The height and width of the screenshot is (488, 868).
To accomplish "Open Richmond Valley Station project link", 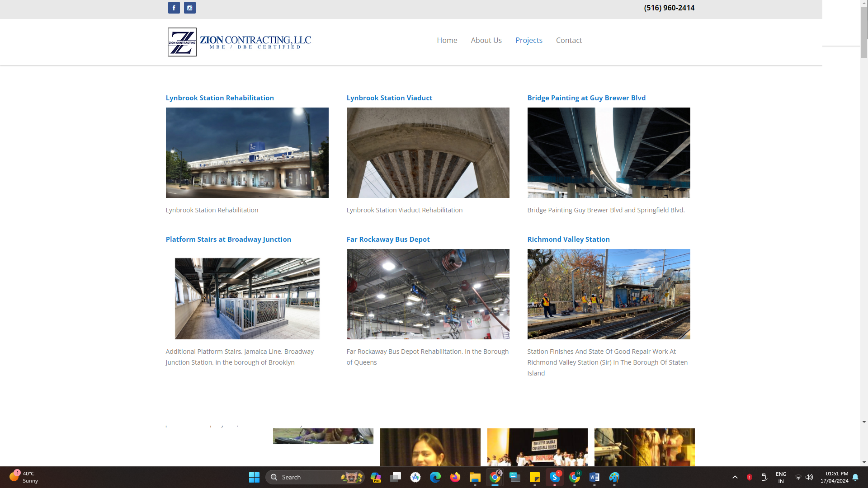I will [x=568, y=239].
